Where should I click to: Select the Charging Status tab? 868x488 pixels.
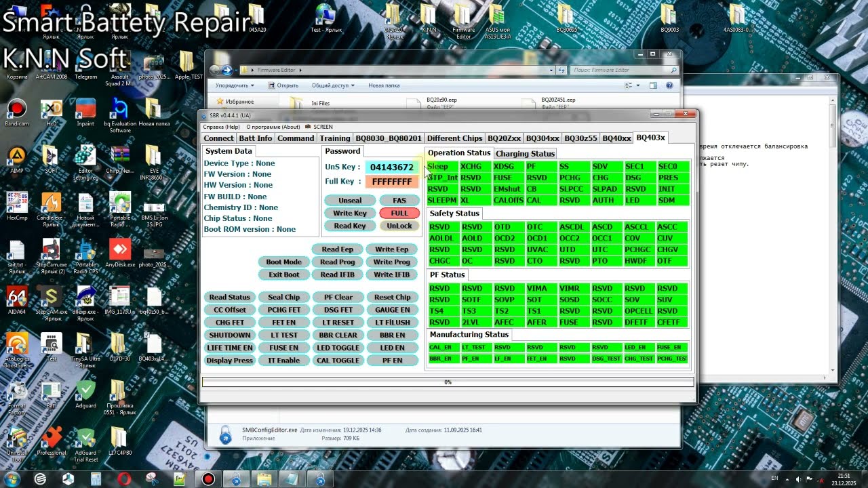(x=526, y=154)
